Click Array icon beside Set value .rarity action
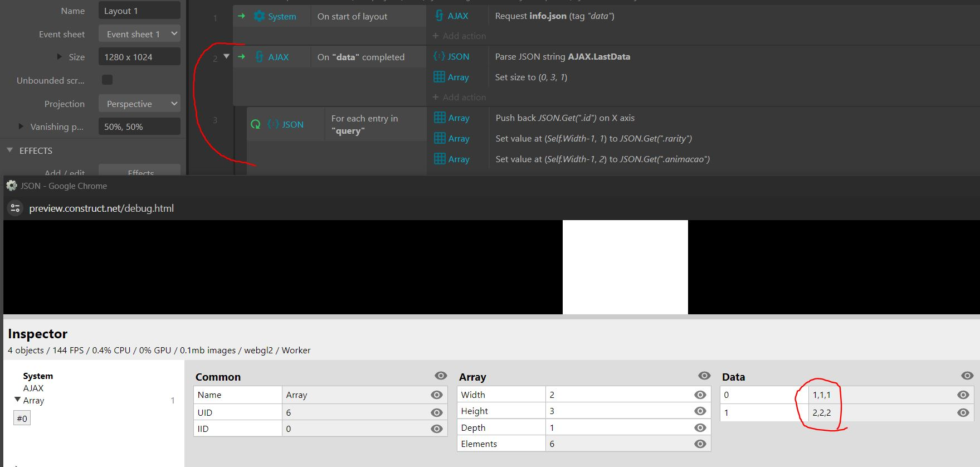This screenshot has height=467, width=980. (440, 138)
